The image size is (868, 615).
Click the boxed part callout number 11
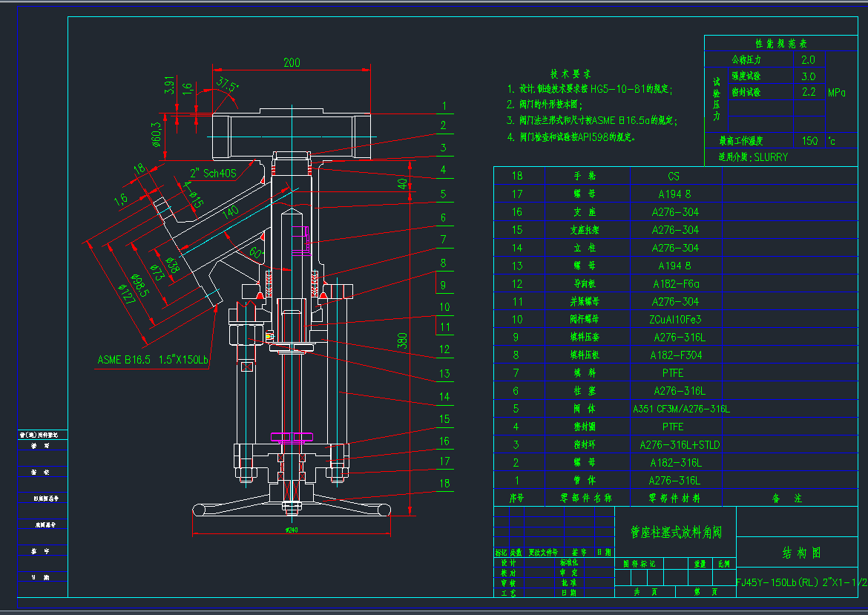tap(444, 326)
